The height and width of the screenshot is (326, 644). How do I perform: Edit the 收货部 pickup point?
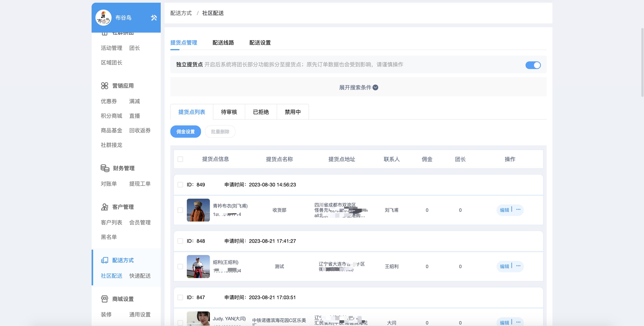point(504,210)
